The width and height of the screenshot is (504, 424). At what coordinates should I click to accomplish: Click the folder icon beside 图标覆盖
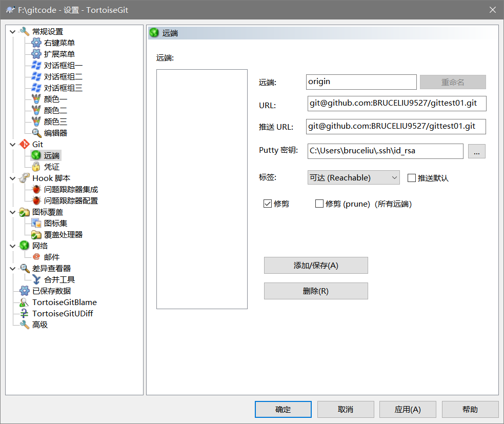click(25, 212)
